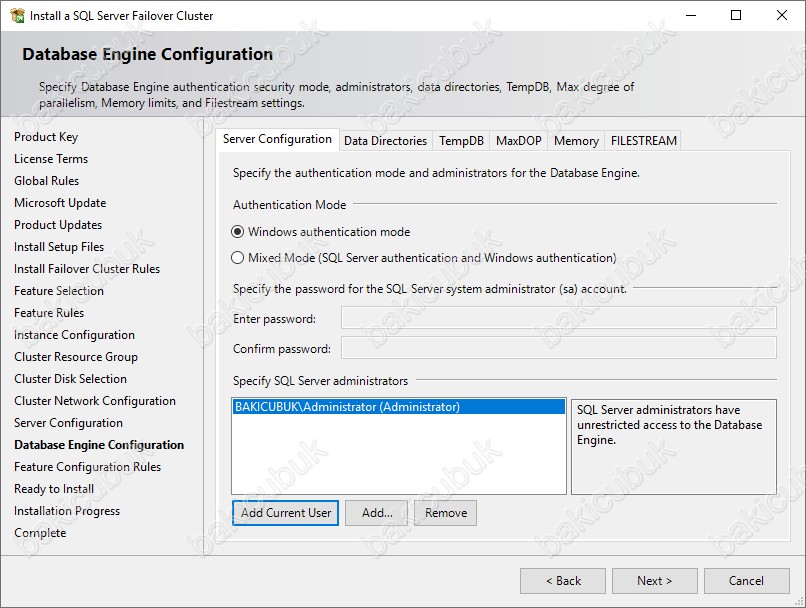Click Complete in the setup steps
Viewport: 806px width, 608px height.
pos(40,533)
